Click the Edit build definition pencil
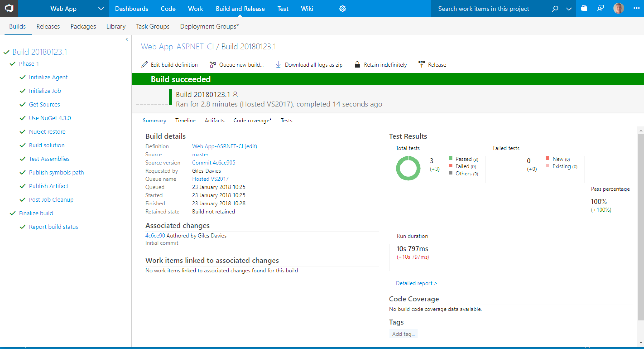This screenshot has width=644, height=349. click(144, 65)
